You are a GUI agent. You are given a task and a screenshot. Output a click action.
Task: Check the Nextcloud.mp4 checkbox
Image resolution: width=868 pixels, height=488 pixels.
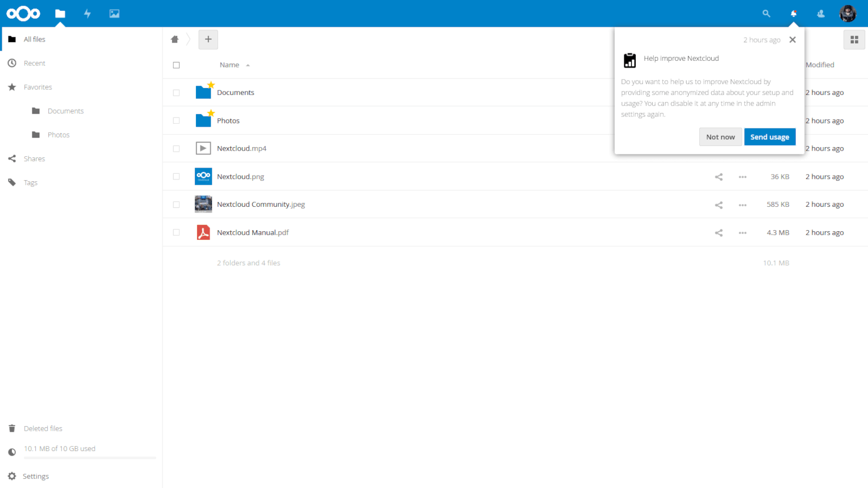click(176, 148)
